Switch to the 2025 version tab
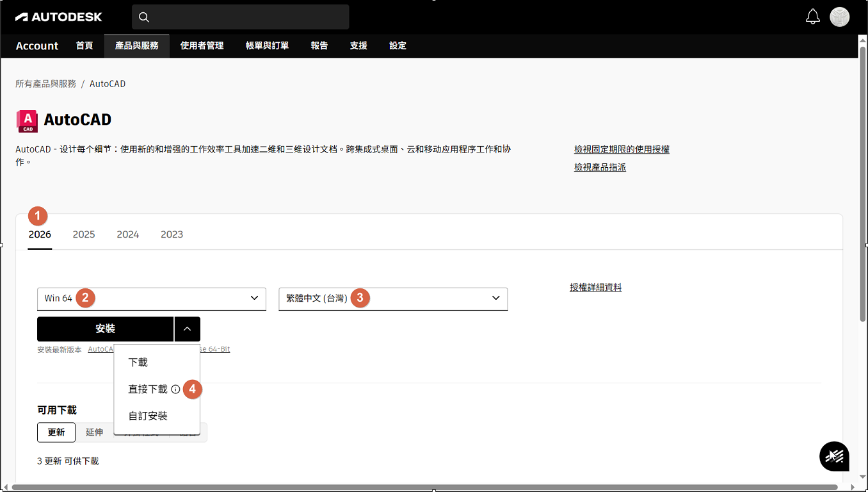868x492 pixels. (84, 234)
